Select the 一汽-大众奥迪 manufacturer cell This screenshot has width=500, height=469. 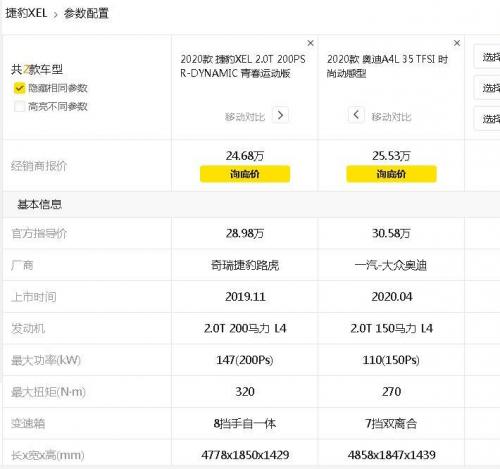(391, 265)
